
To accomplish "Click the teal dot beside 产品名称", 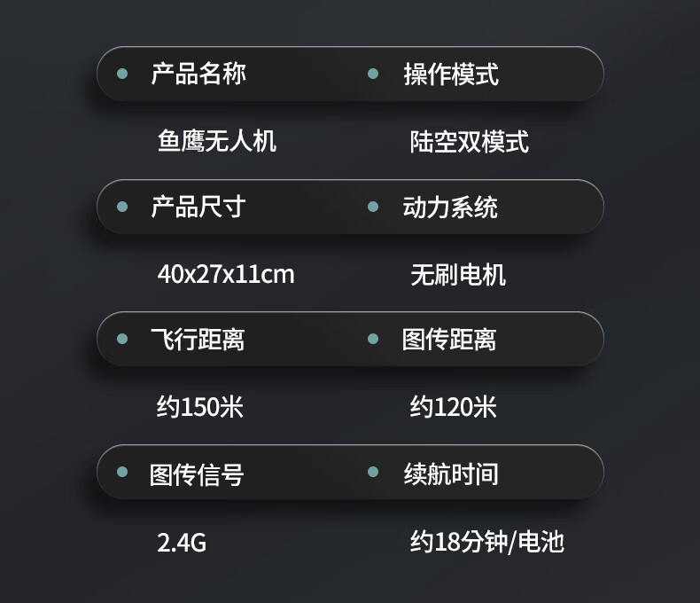I will pyautogui.click(x=122, y=74).
